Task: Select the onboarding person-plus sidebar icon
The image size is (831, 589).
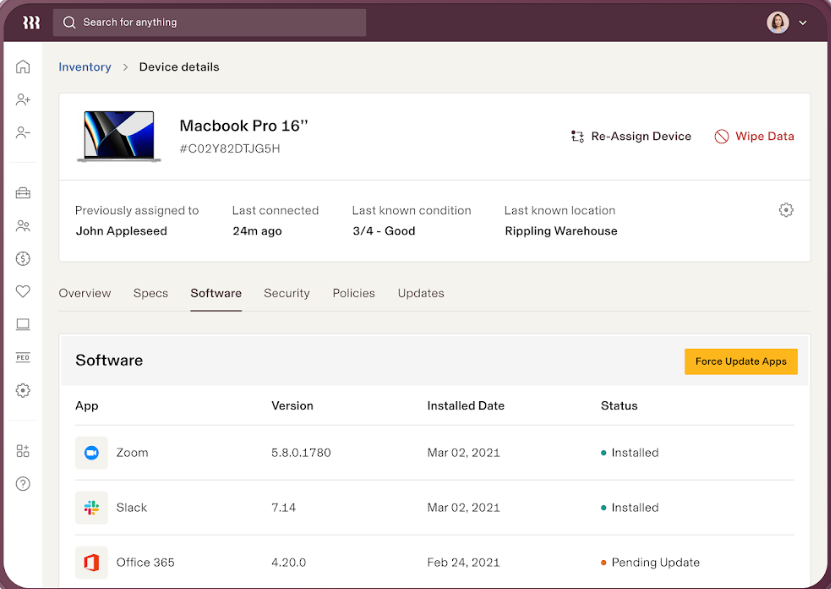Action: click(x=23, y=99)
